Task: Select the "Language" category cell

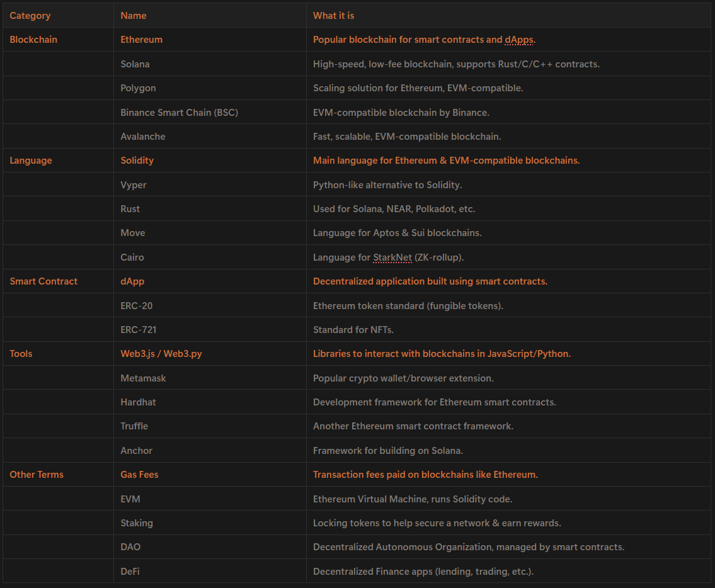Action: [x=31, y=161]
